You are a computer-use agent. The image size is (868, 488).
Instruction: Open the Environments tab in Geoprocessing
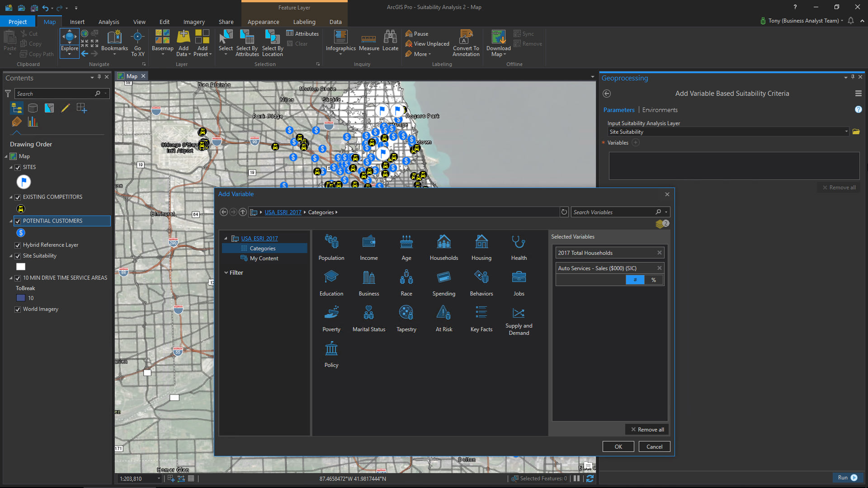[x=660, y=110]
